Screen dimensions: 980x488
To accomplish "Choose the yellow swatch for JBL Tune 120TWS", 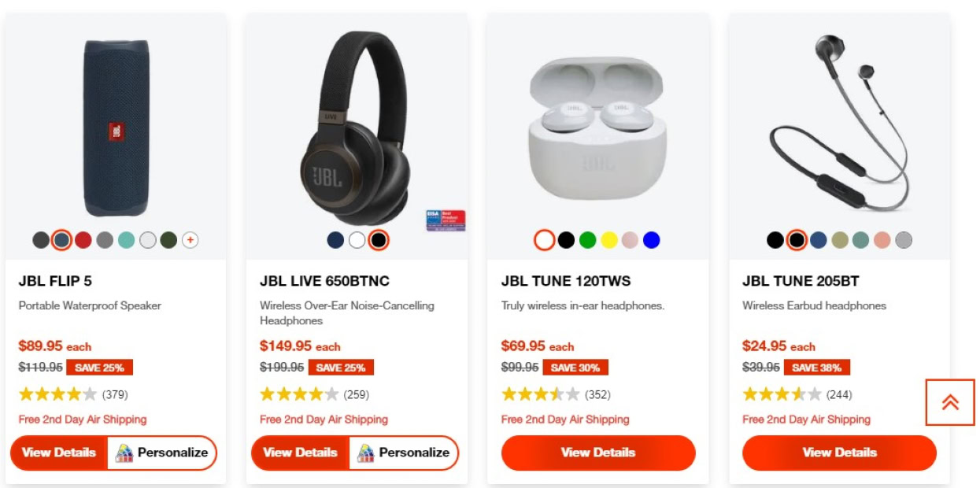I will (x=609, y=240).
